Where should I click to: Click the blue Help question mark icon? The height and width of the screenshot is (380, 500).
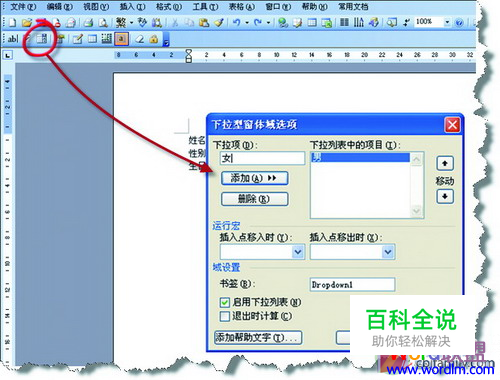point(459,23)
